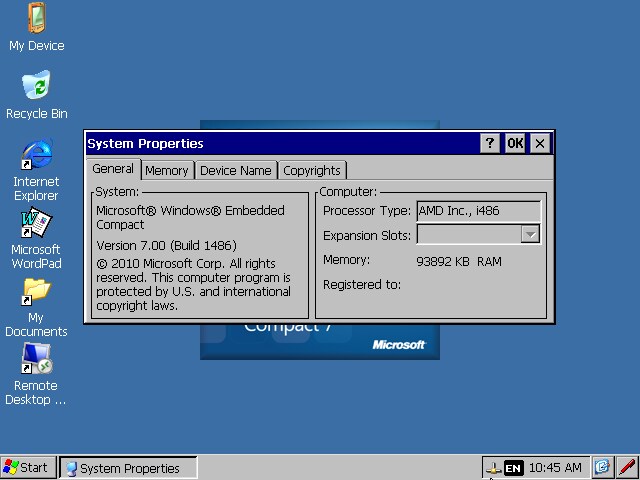Switch to the Memory tab
The image size is (640, 480).
tap(167, 171)
